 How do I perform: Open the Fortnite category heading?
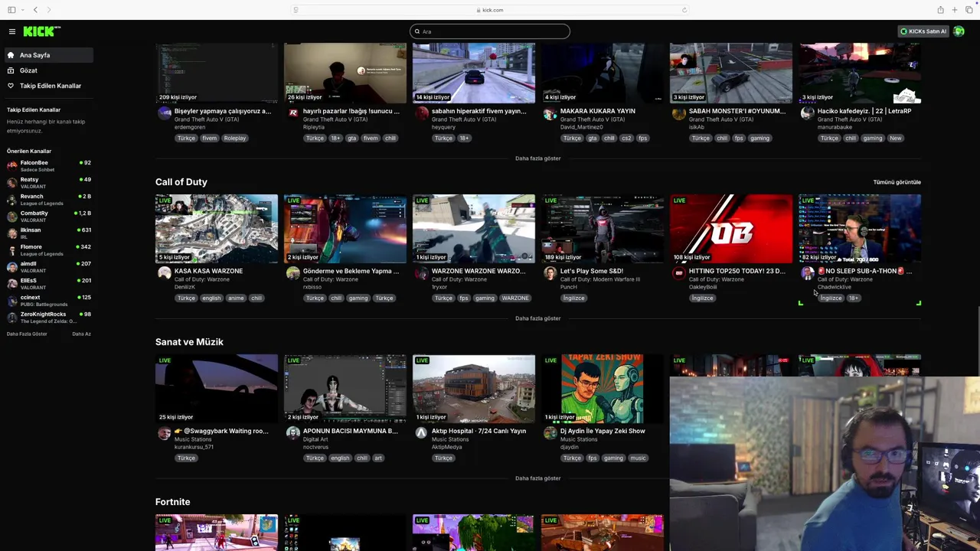(x=172, y=502)
